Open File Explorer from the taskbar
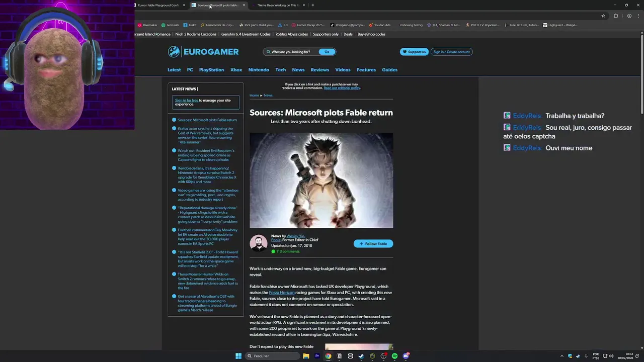 pos(306,356)
